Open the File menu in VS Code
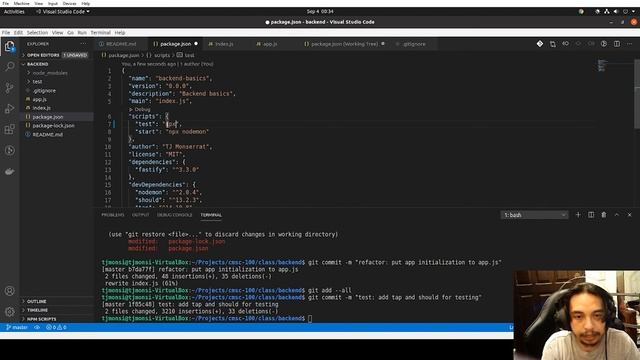The image size is (640, 360). (x=6, y=33)
